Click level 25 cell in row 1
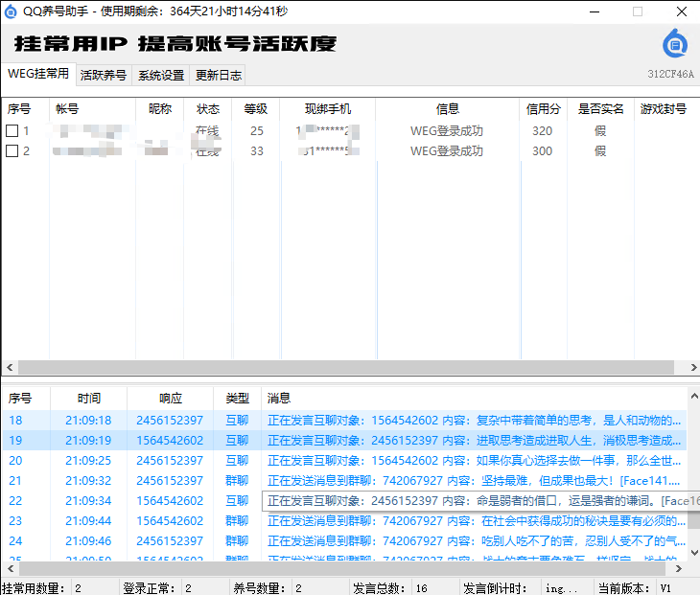This screenshot has width=700, height=595. point(257,130)
